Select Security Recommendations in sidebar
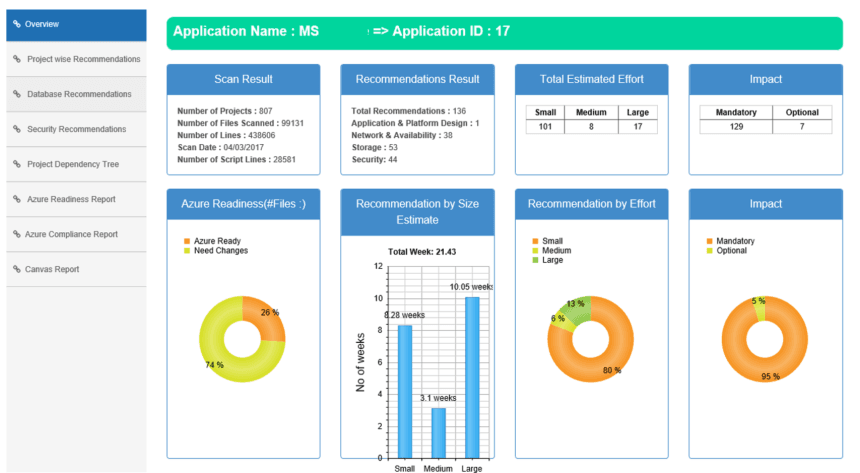Screen dimensions: 860x473 (x=76, y=129)
